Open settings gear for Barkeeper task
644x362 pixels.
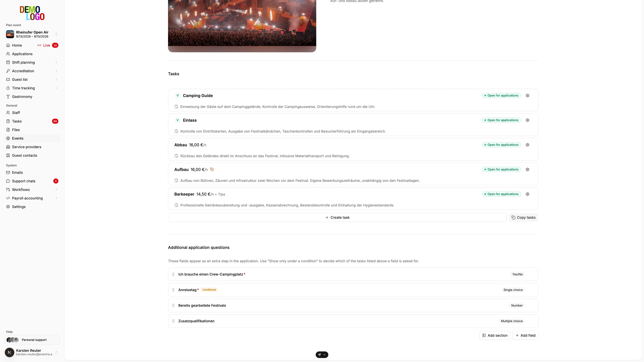(x=527, y=194)
